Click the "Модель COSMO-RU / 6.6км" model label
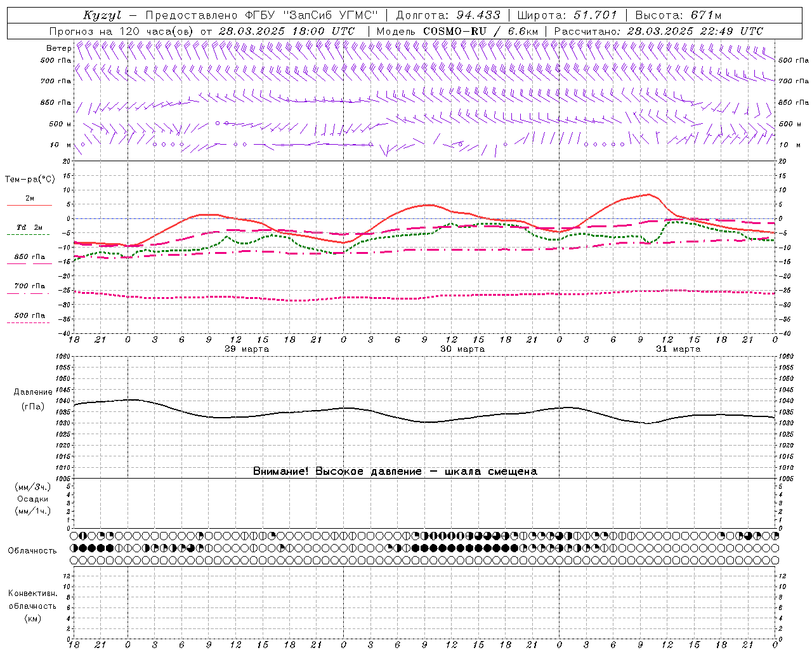Image resolution: width=812 pixels, height=650 pixels. tap(457, 31)
